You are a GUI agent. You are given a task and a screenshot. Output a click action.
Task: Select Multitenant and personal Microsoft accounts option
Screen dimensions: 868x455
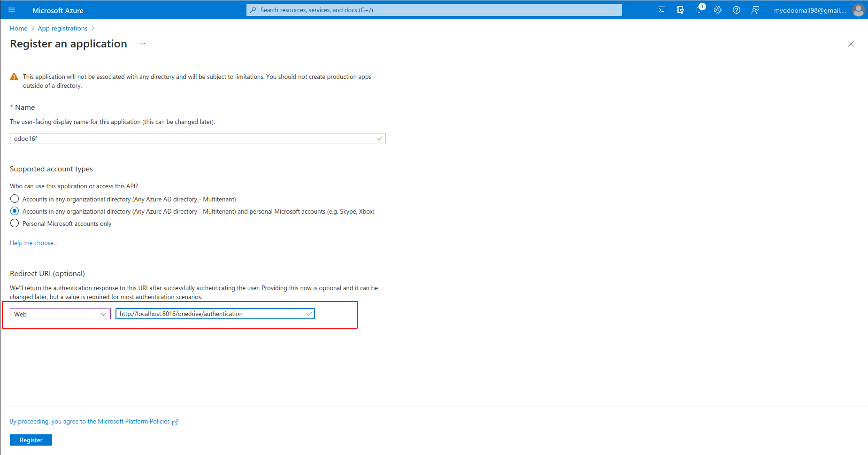15,211
